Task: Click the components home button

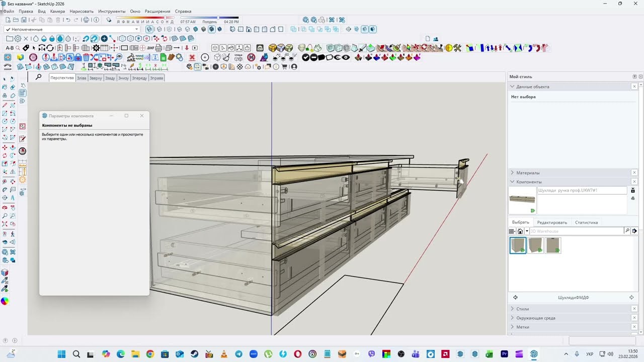Action: click(x=520, y=231)
